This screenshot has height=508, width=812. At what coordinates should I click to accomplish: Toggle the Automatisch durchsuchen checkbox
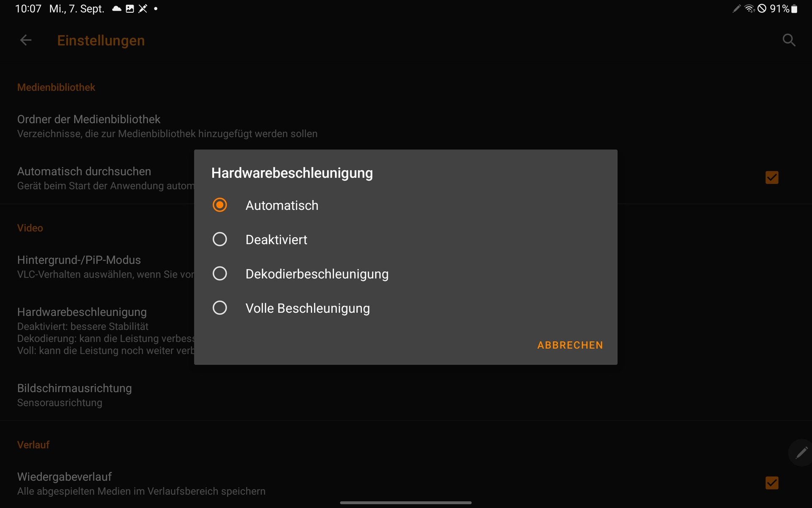(x=772, y=177)
